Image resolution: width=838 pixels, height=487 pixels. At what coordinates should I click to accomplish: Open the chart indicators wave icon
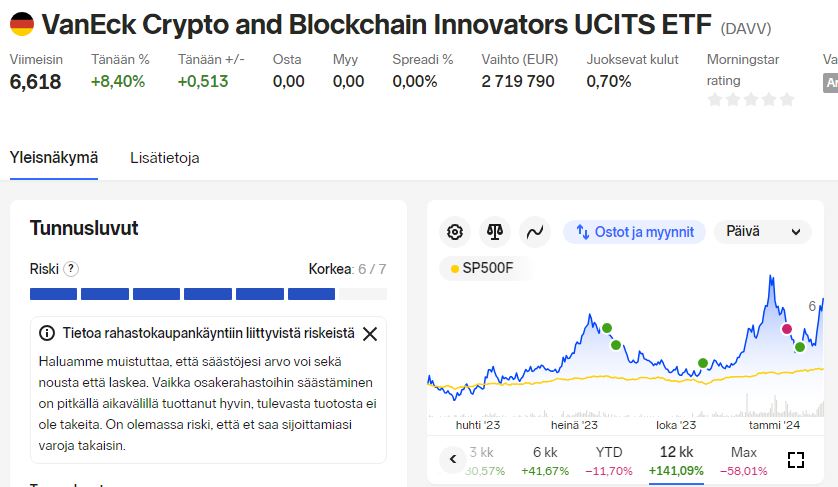pyautogui.click(x=535, y=232)
